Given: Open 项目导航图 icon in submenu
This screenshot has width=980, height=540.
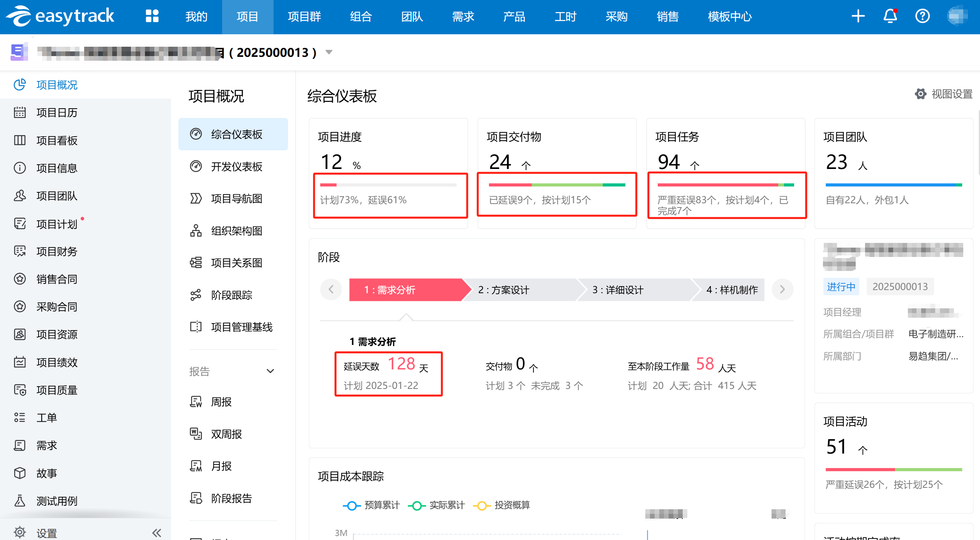Looking at the screenshot, I should coord(196,199).
